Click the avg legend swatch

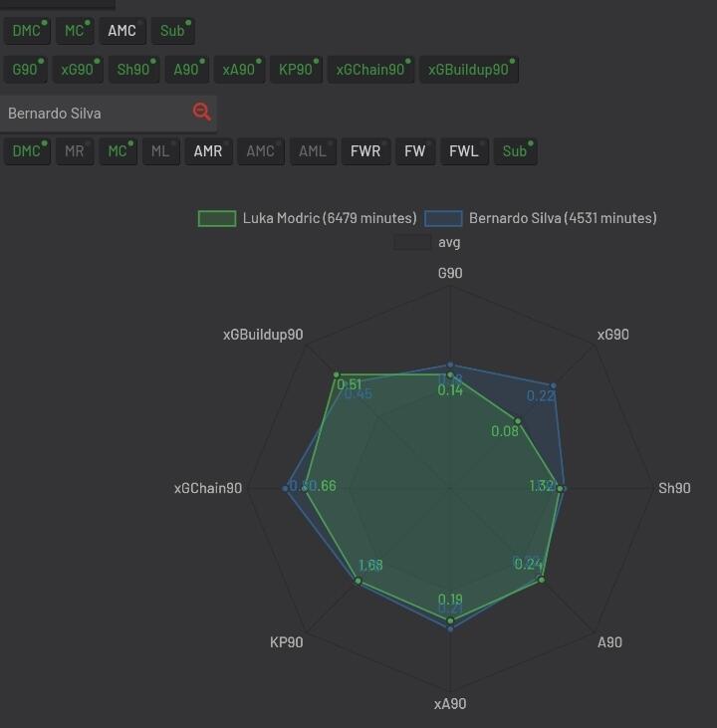point(412,242)
